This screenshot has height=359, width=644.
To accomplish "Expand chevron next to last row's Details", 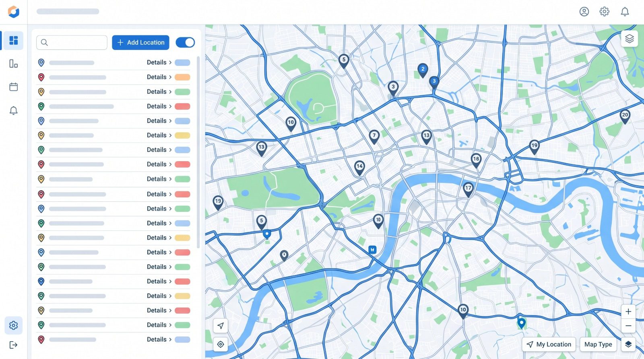I will (170, 339).
